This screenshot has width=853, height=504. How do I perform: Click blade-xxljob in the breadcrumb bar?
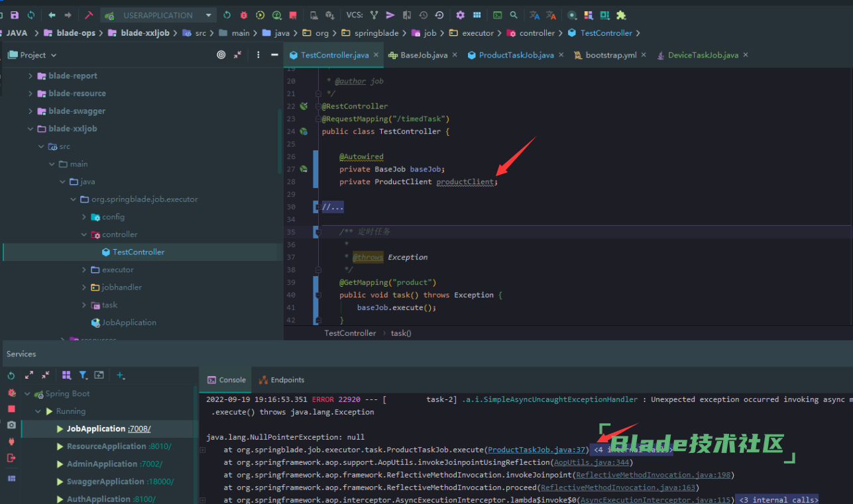(x=145, y=32)
